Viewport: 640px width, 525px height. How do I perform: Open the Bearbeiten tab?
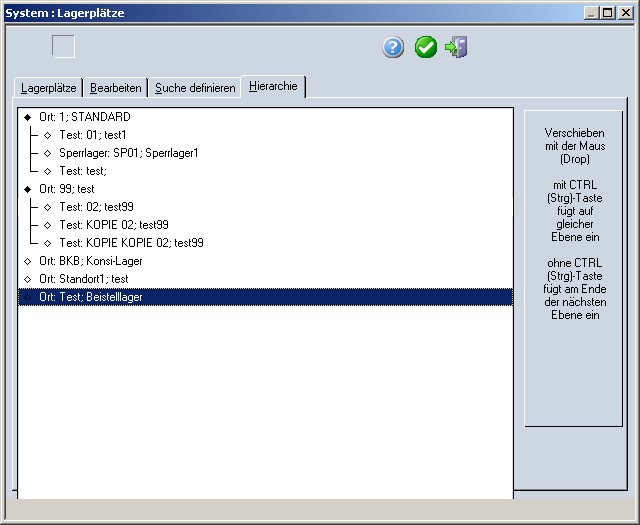point(115,88)
